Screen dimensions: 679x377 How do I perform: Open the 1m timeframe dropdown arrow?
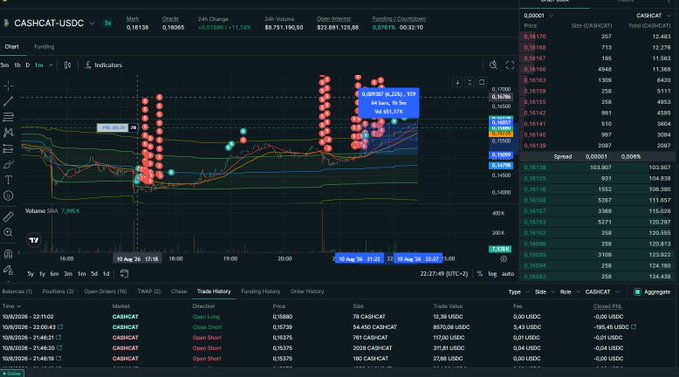click(51, 65)
